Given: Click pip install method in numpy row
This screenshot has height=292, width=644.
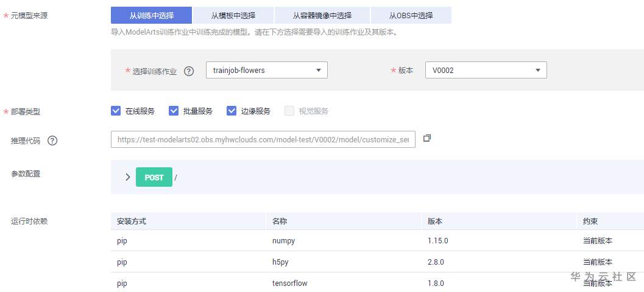Looking at the screenshot, I should pyautogui.click(x=122, y=241).
